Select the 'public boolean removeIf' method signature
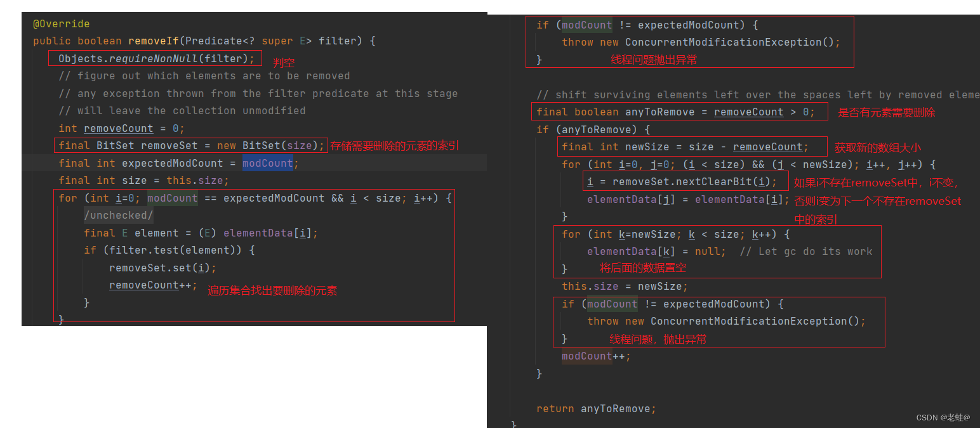Viewport: 980px width, 428px height. click(204, 41)
